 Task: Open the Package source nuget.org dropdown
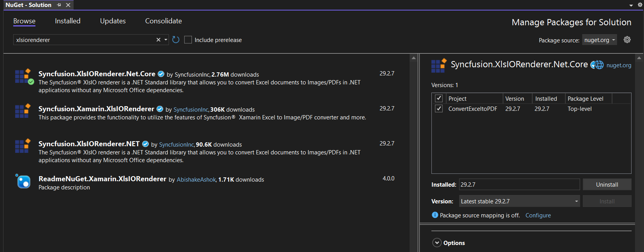click(600, 40)
